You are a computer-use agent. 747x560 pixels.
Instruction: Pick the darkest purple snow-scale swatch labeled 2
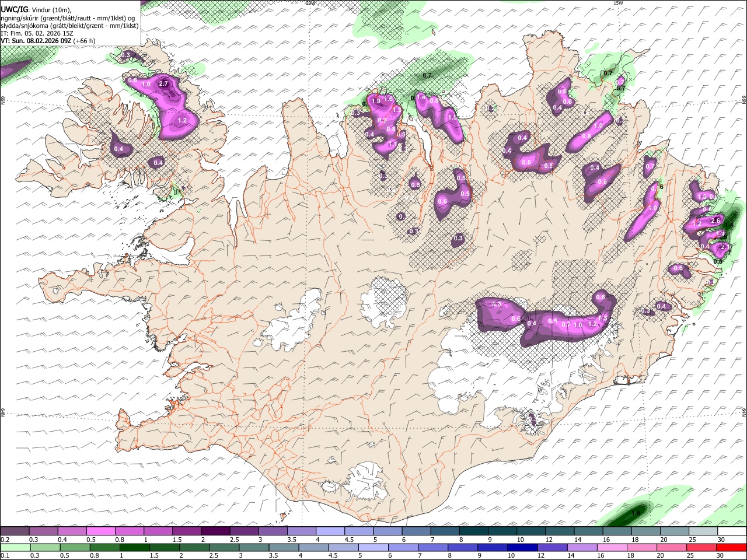click(x=215, y=531)
